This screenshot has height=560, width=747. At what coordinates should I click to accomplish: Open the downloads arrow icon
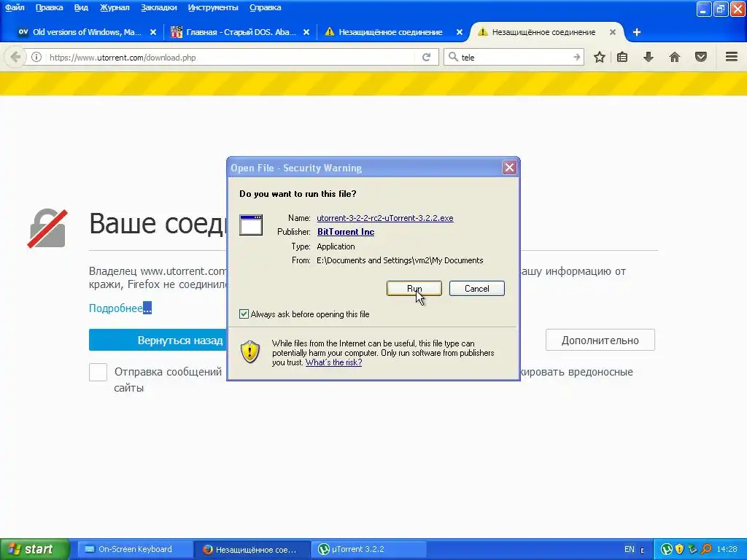pos(648,57)
